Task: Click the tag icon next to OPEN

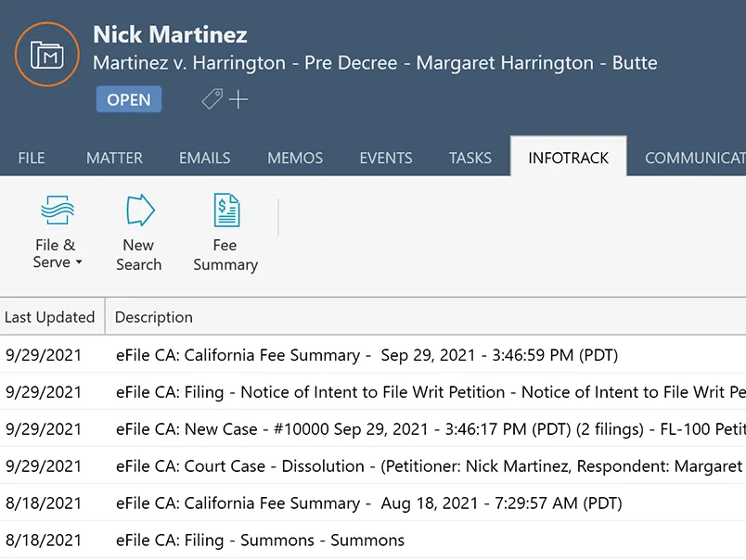Action: [x=212, y=99]
